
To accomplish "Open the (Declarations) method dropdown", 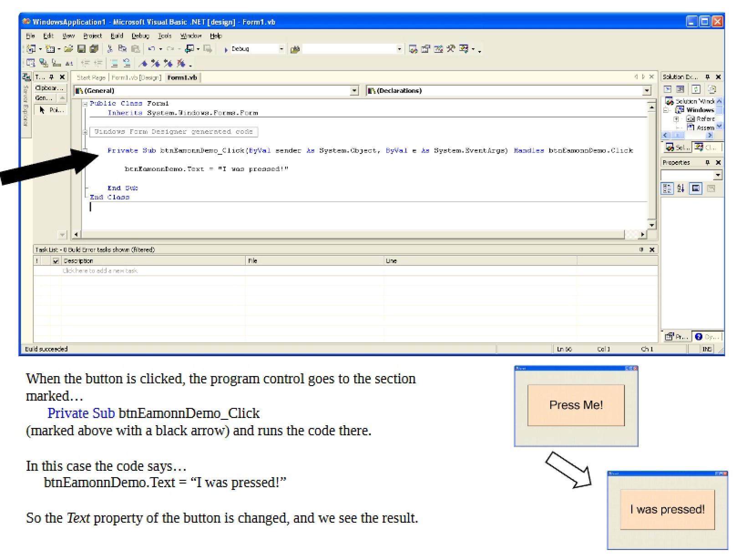I will pyautogui.click(x=647, y=91).
